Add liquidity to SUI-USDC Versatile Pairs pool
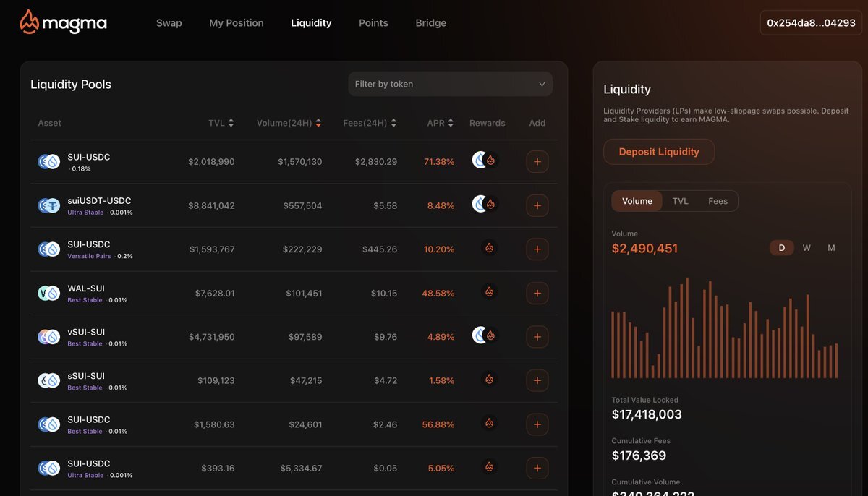 [537, 249]
